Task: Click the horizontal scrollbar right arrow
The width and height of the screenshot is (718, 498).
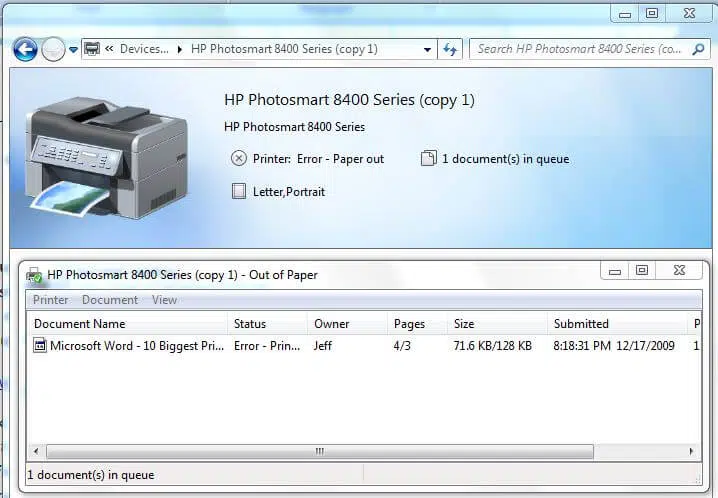Action: 691,451
